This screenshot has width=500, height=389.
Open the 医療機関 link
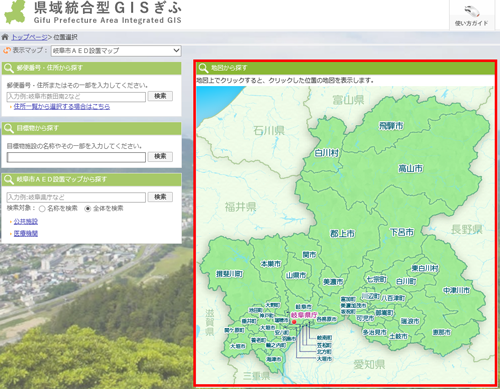tap(26, 233)
